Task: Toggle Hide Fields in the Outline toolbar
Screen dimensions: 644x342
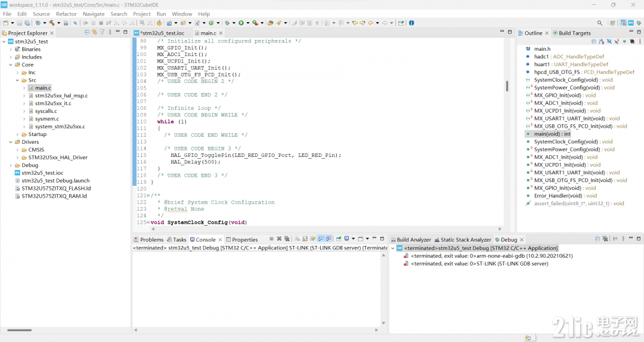Action: pyautogui.click(x=609, y=42)
